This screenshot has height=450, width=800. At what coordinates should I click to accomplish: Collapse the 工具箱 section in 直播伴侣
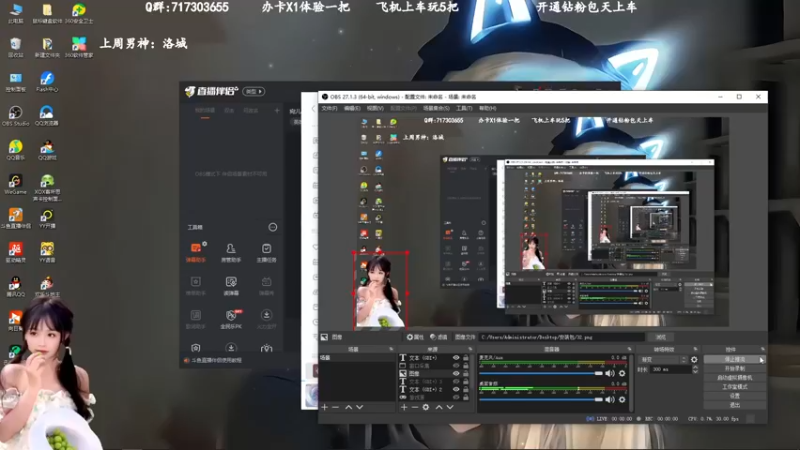coord(273,227)
